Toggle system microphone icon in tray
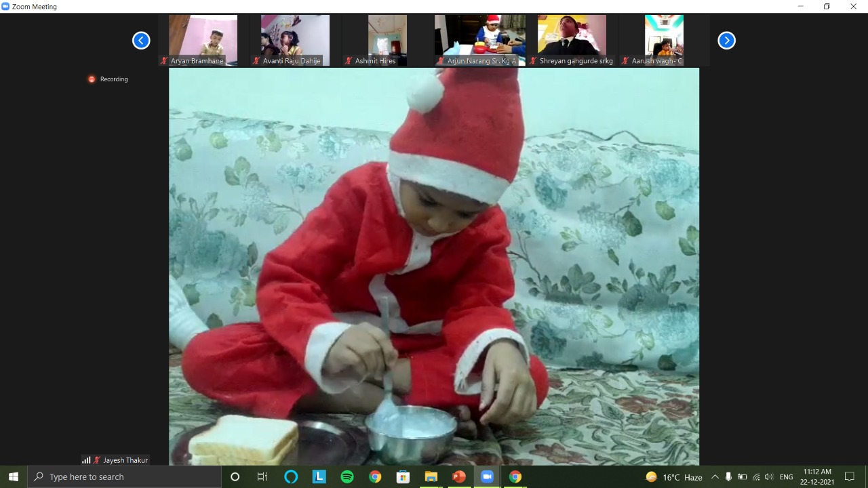This screenshot has height=488, width=868. 728,477
